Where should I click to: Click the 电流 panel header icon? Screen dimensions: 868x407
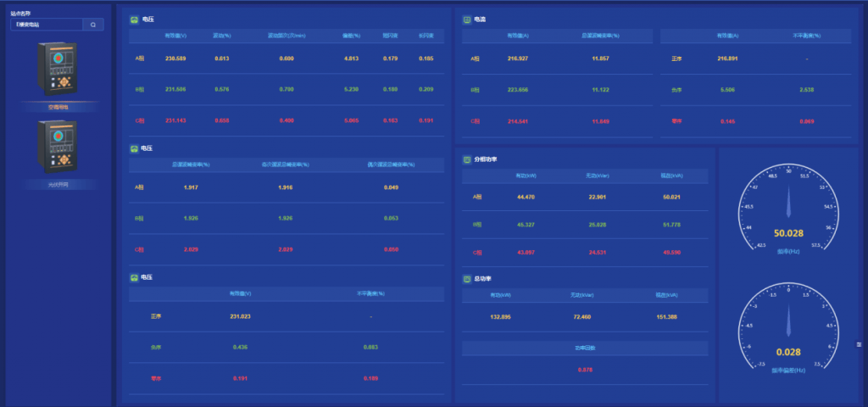click(467, 19)
